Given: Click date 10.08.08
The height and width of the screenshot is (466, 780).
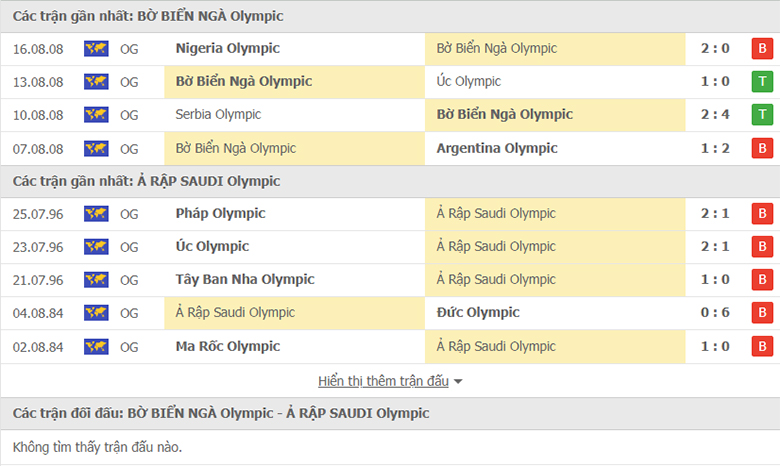Looking at the screenshot, I should pos(38,115).
